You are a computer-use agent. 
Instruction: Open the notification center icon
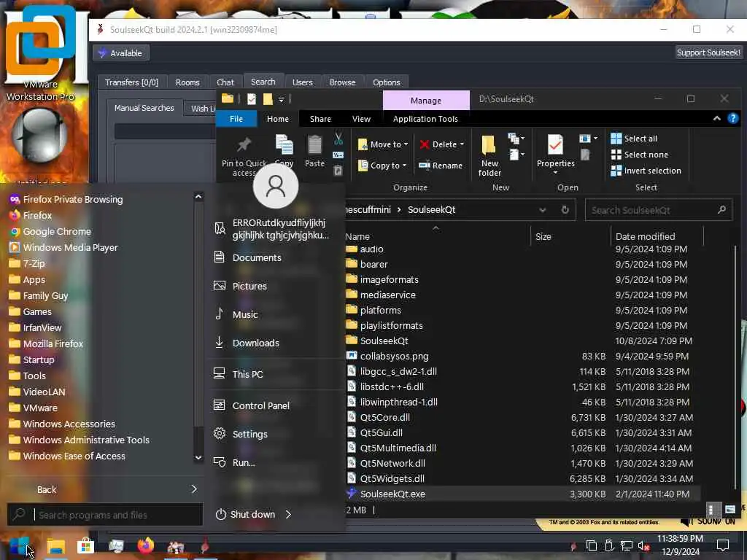pos(723,545)
